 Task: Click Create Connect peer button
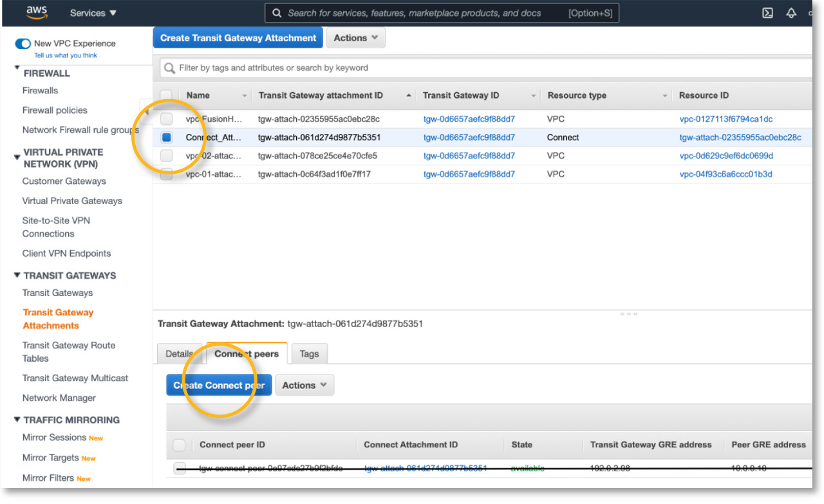pyautogui.click(x=219, y=385)
